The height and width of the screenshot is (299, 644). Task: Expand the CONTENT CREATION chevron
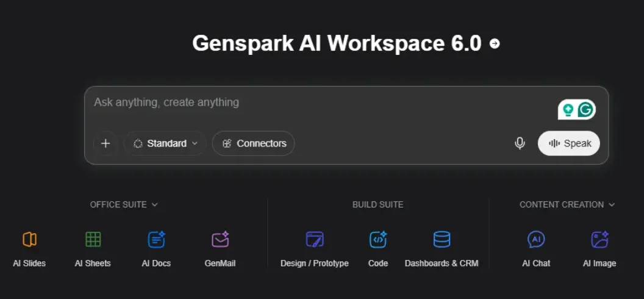click(x=612, y=204)
